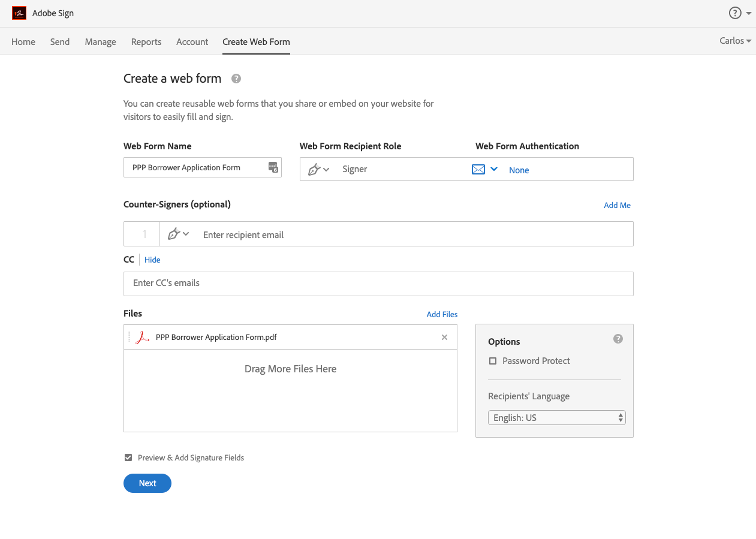Open the Recipients' Language dropdown

[x=556, y=418]
